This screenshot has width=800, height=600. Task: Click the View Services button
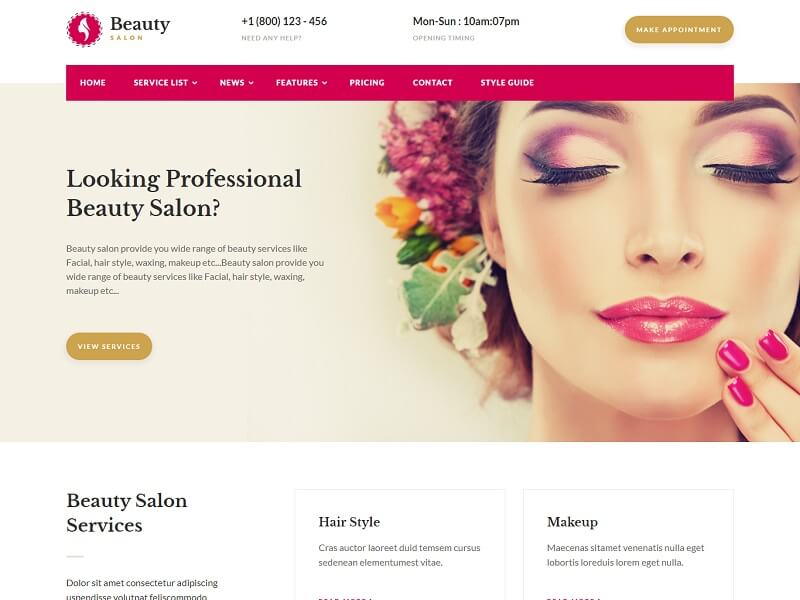(109, 346)
